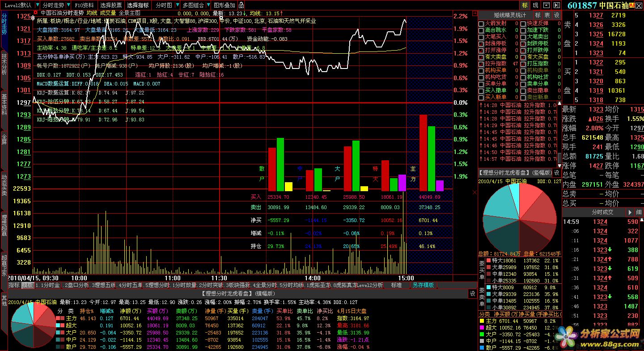This screenshot has height=351, width=644.
Task: Uncheck 打开跌停 checkbox
Action: tap(523, 50)
